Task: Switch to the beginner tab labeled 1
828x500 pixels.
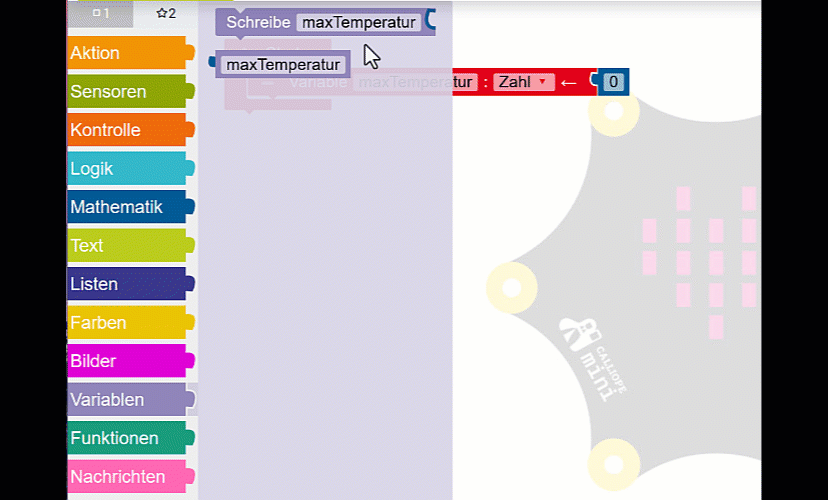Action: pyautogui.click(x=100, y=13)
